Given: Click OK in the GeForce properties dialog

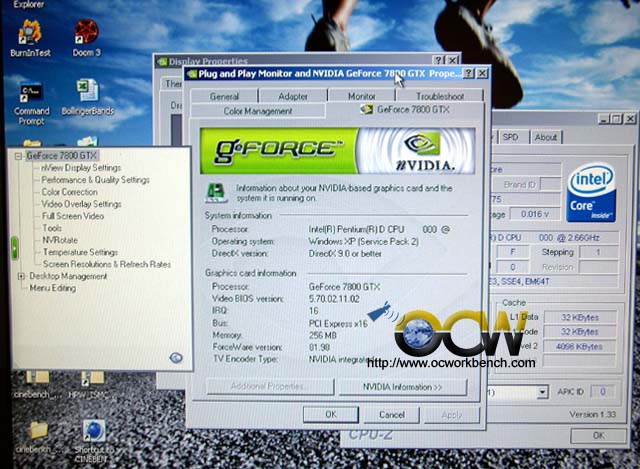Looking at the screenshot, I should coord(331,415).
